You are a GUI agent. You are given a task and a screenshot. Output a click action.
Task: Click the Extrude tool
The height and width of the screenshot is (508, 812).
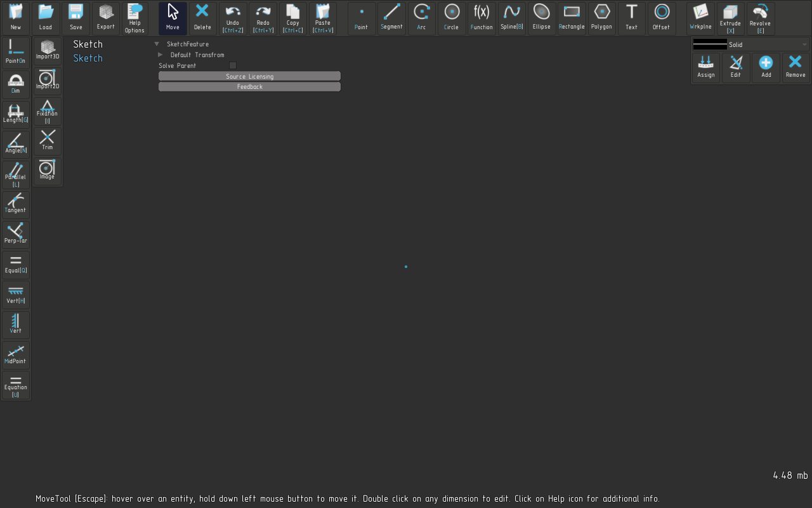[730, 18]
